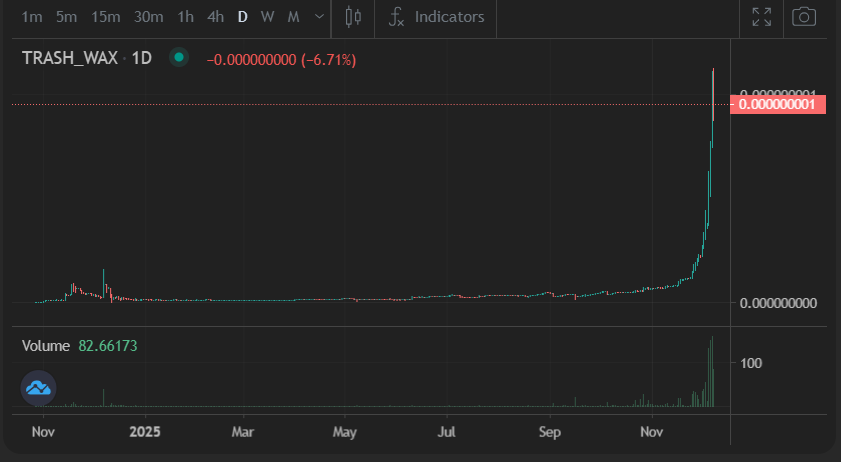The width and height of the screenshot is (841, 462).
Task: Switch chart to monthly M interval
Action: pyautogui.click(x=293, y=17)
